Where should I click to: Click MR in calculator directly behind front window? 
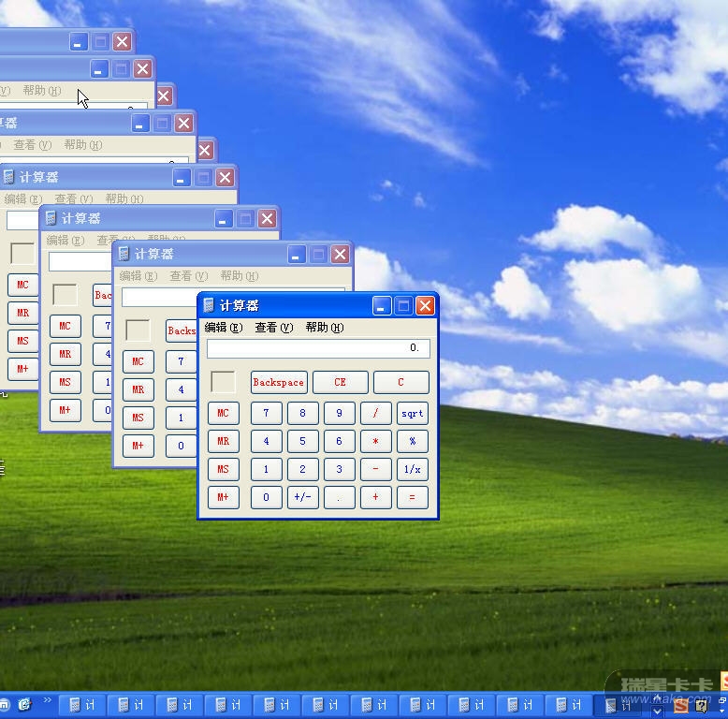coord(138,389)
